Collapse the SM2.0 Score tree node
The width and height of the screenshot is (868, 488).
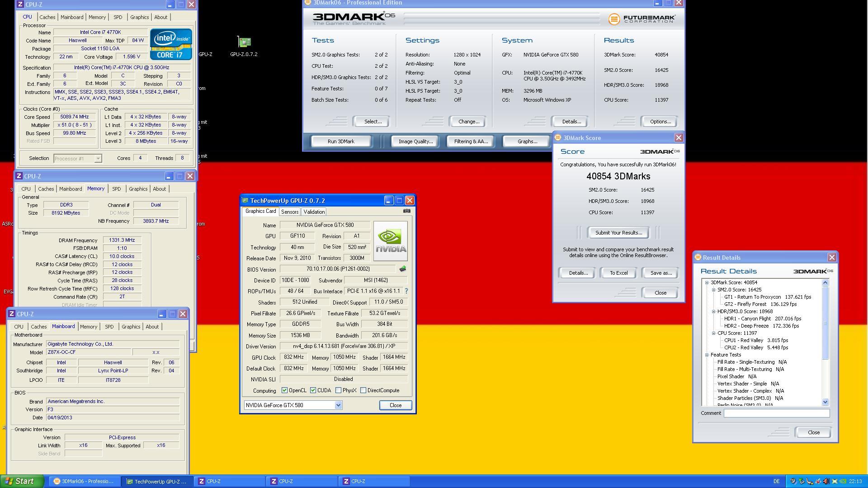point(714,290)
